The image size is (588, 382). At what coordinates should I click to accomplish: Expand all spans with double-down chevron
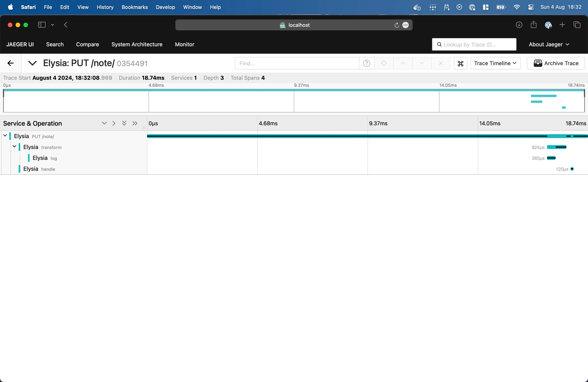(124, 123)
